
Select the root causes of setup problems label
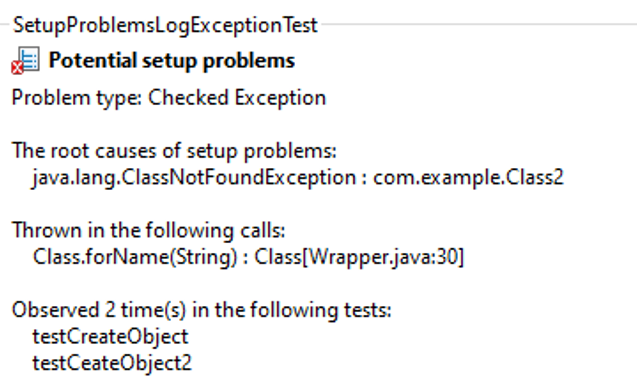point(174,151)
